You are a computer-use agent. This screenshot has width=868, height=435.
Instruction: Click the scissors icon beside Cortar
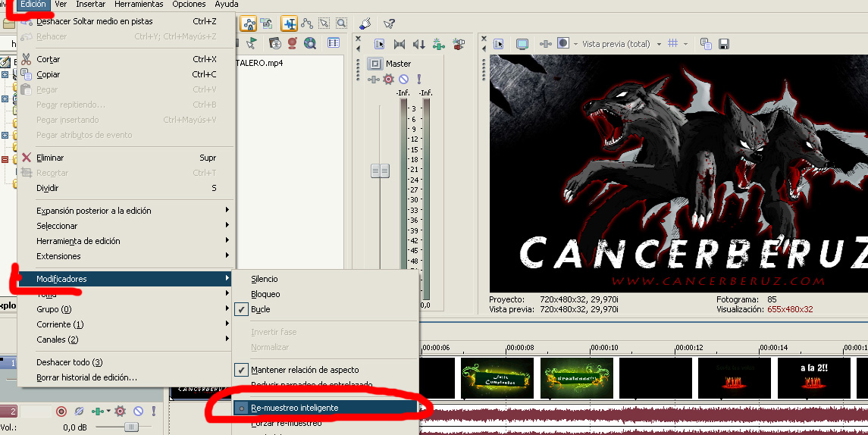(x=26, y=58)
